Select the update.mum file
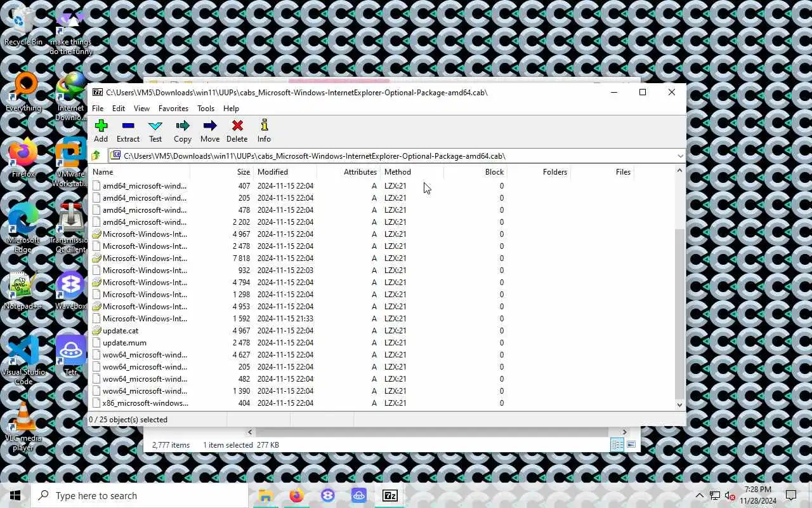This screenshot has height=508, width=812. [124, 343]
